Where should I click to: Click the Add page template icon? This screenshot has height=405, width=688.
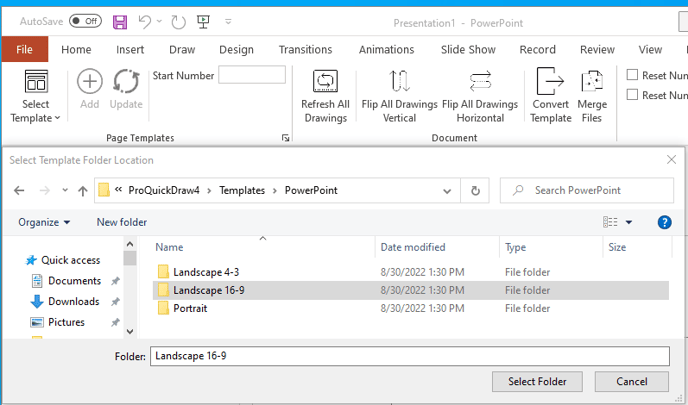tap(90, 89)
